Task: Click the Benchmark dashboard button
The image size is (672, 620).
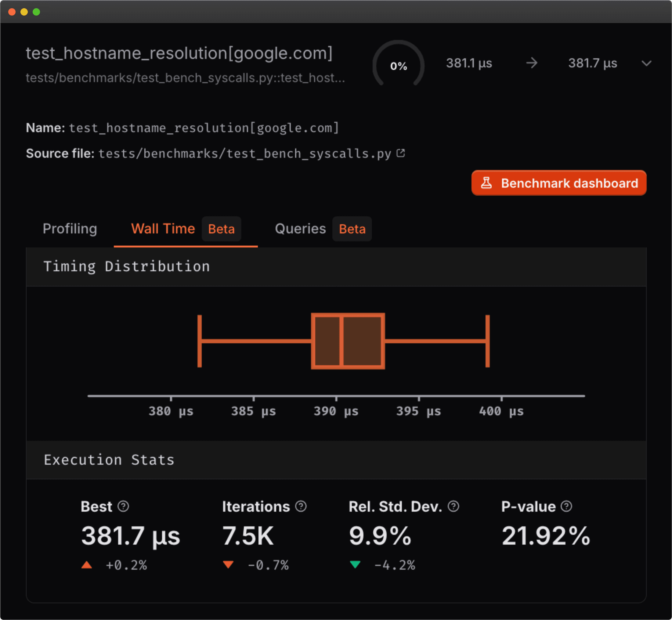Action: [x=558, y=183]
